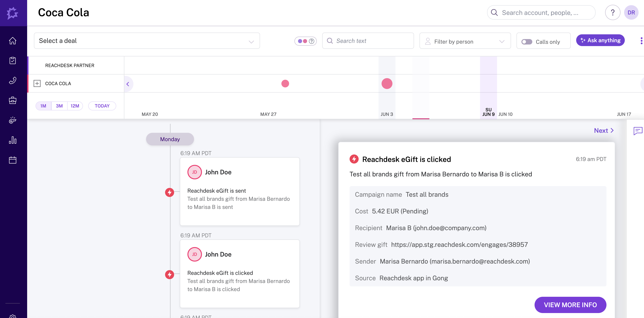Click the Ask anything button

(x=600, y=40)
